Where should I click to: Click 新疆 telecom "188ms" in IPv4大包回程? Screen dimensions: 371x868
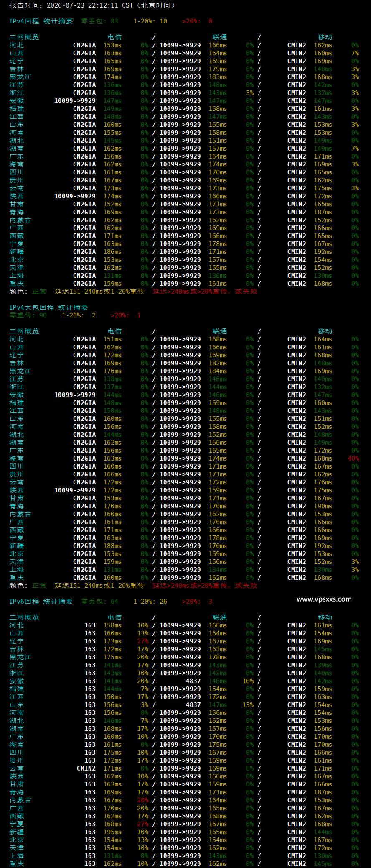tap(112, 546)
